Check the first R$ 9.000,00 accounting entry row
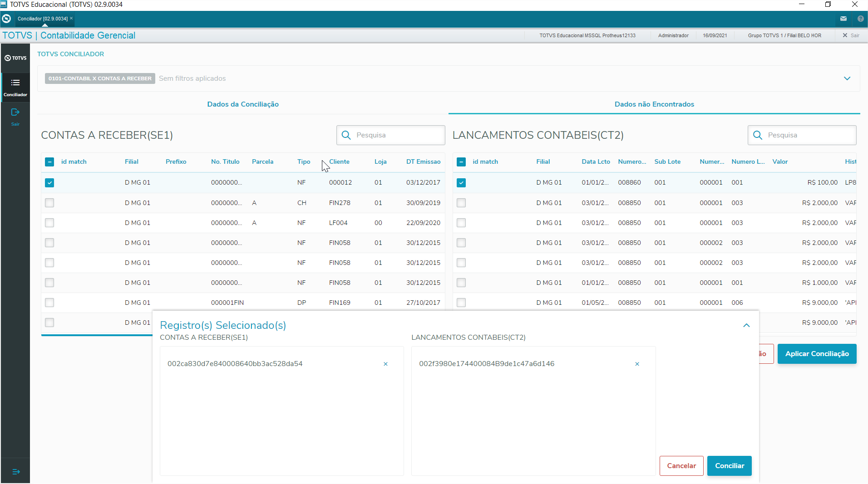868x484 pixels. coord(461,303)
